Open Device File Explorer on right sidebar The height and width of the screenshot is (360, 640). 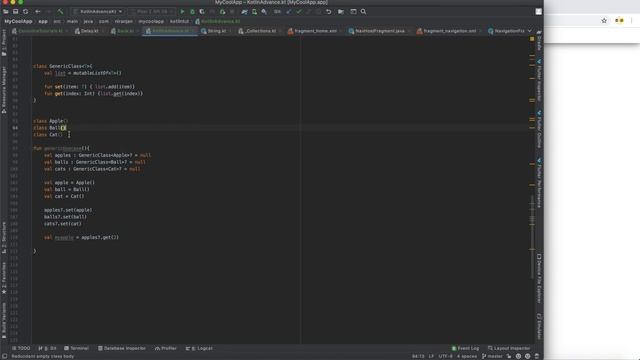tap(539, 279)
